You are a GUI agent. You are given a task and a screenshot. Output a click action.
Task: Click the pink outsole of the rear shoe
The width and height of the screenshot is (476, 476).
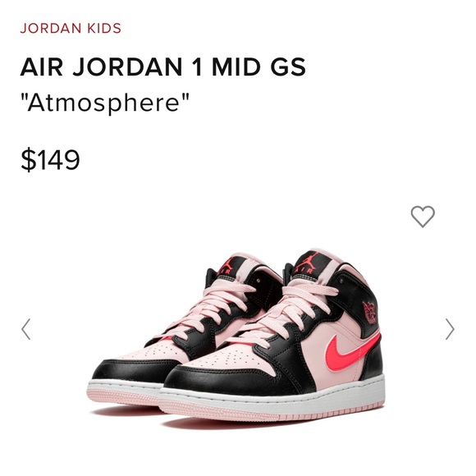[x=121, y=398]
